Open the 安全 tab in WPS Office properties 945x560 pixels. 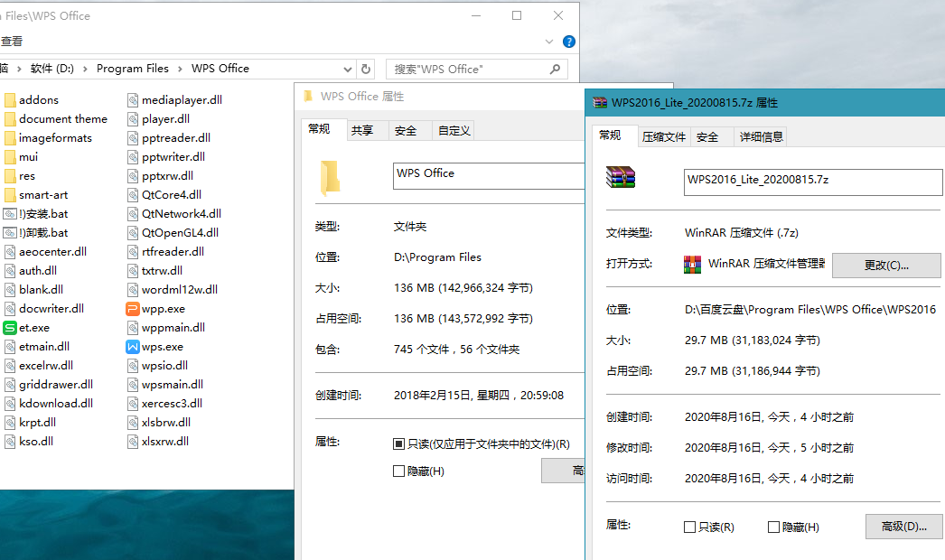click(406, 131)
